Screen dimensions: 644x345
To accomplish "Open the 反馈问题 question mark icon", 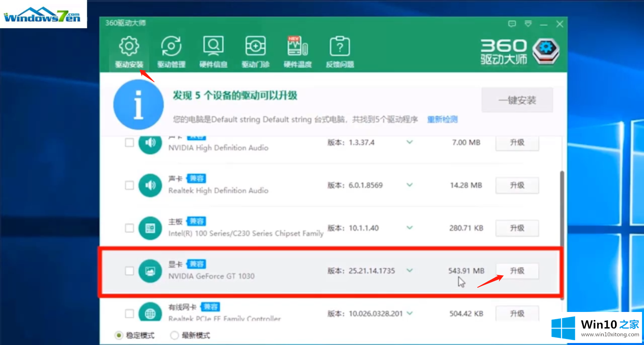I will coord(340,52).
